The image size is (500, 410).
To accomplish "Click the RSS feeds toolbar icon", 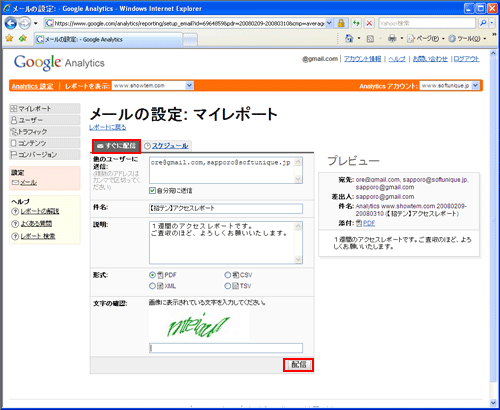I will (370, 39).
